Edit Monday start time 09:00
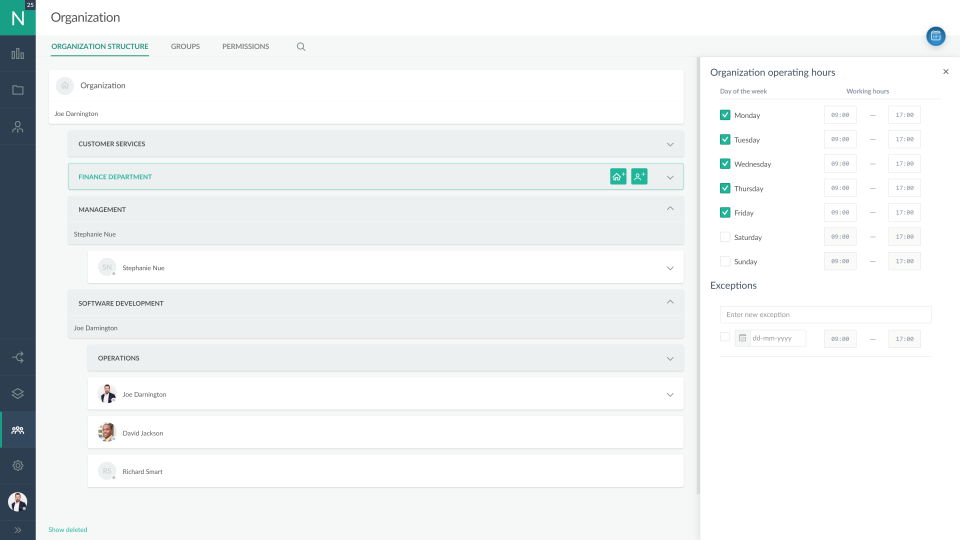Viewport: 960px width, 540px height. [x=840, y=115]
